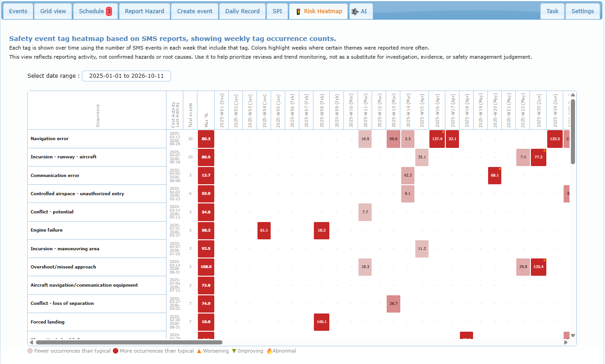Image resolution: width=605 pixels, height=364 pixels.
Task: Click the 137.4 cell in Navigation error row
Action: [437, 139]
